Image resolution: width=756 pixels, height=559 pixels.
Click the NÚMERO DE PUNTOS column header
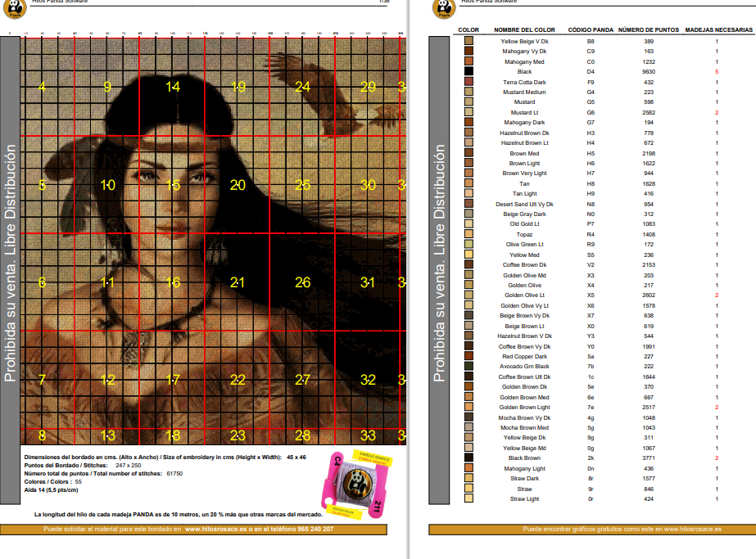[649, 30]
